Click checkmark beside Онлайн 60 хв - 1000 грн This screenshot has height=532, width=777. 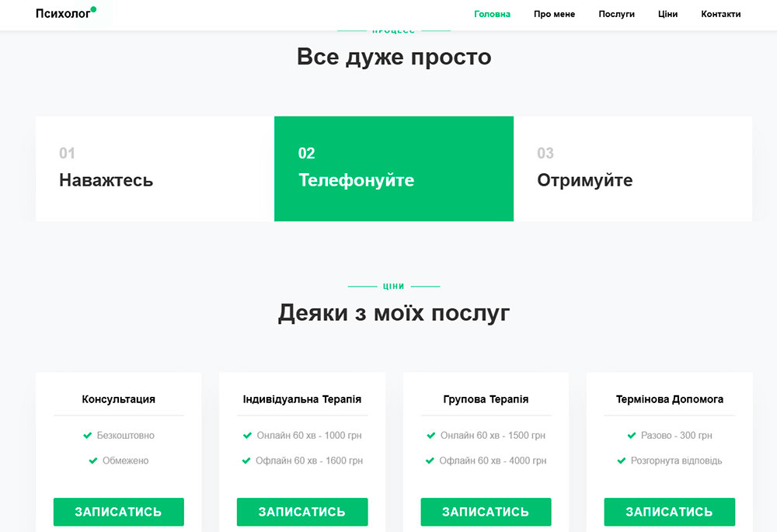(248, 436)
